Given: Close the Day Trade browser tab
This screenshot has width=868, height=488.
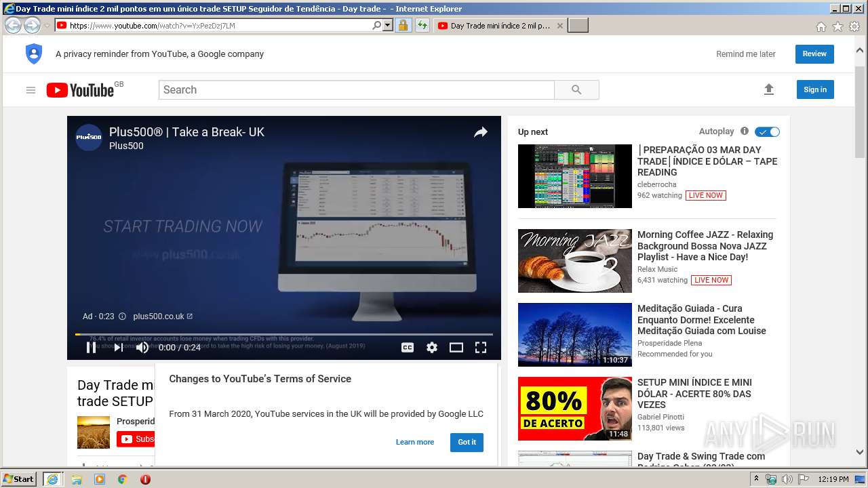Looking at the screenshot, I should pos(559,26).
